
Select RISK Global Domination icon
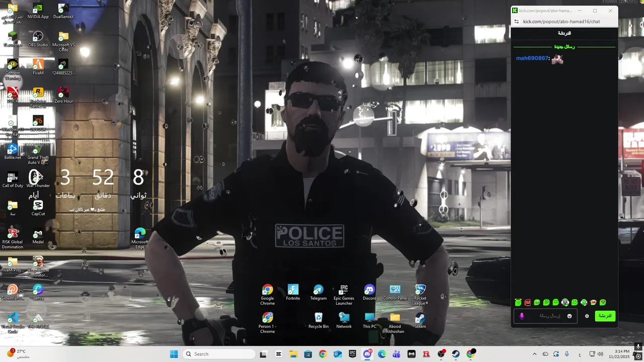click(13, 239)
